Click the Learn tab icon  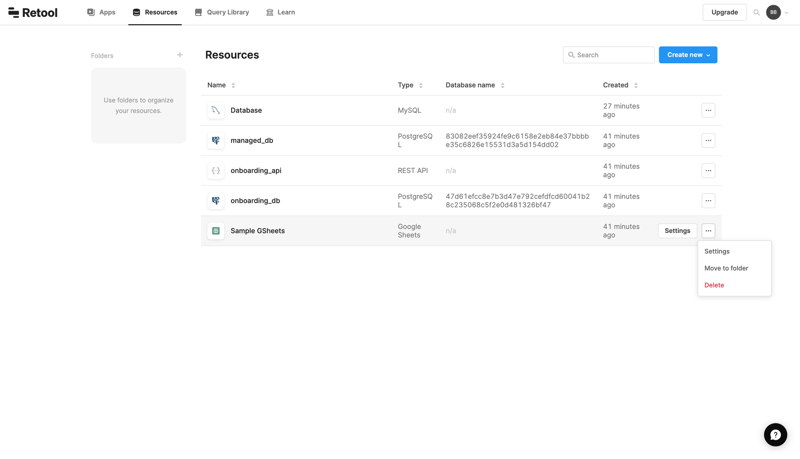pos(269,12)
